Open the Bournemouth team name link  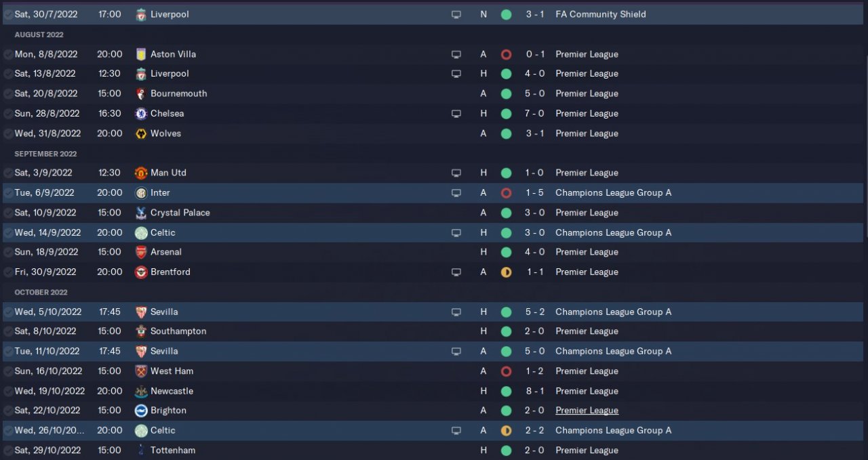pyautogui.click(x=179, y=93)
